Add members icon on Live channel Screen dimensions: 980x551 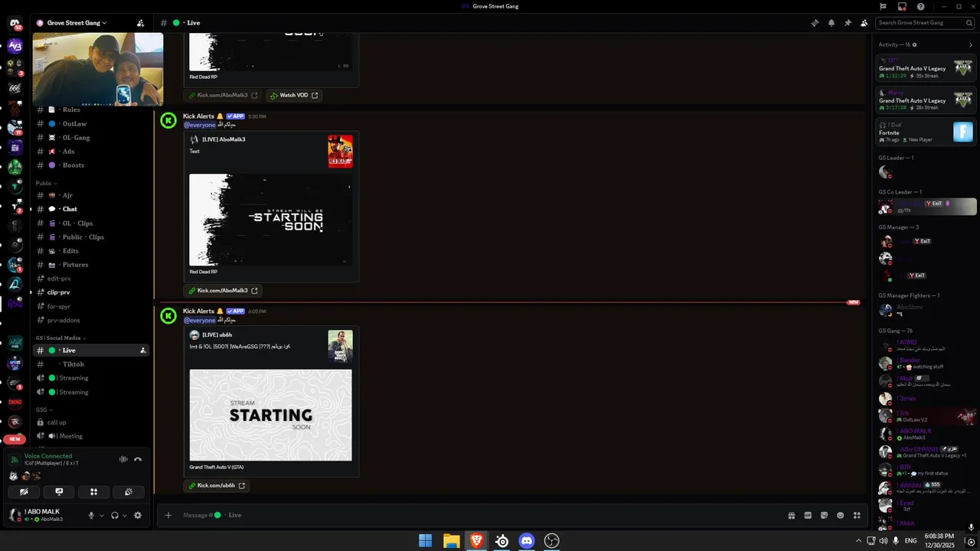click(142, 350)
